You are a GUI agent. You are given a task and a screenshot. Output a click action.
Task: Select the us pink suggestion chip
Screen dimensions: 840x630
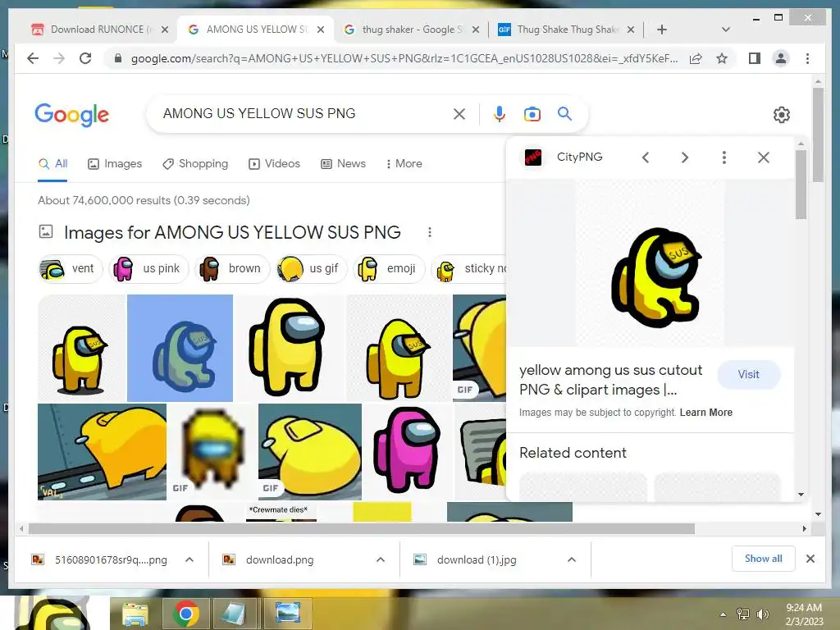click(149, 268)
